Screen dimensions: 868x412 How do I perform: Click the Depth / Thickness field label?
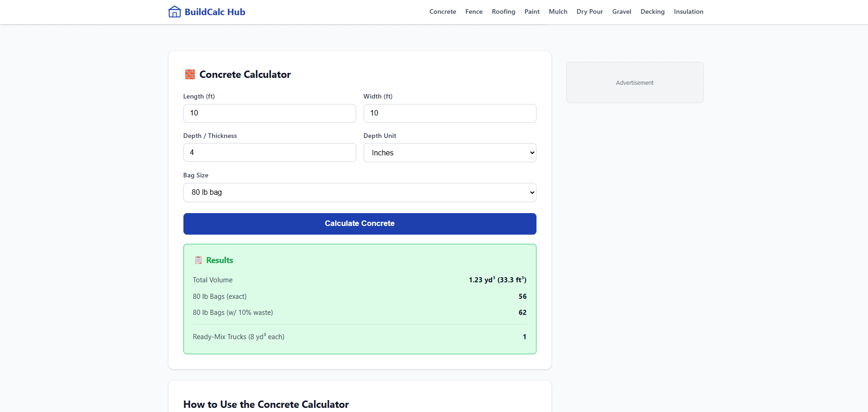click(x=210, y=136)
